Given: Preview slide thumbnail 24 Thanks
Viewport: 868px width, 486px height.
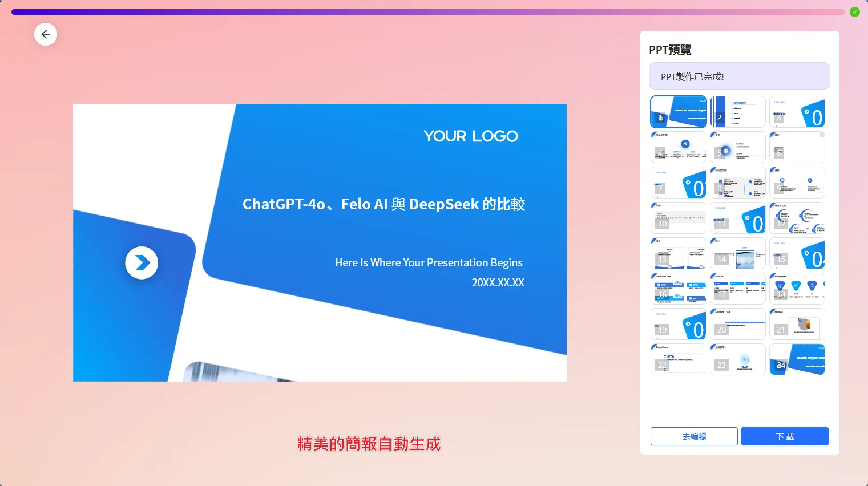Looking at the screenshot, I should tap(797, 359).
